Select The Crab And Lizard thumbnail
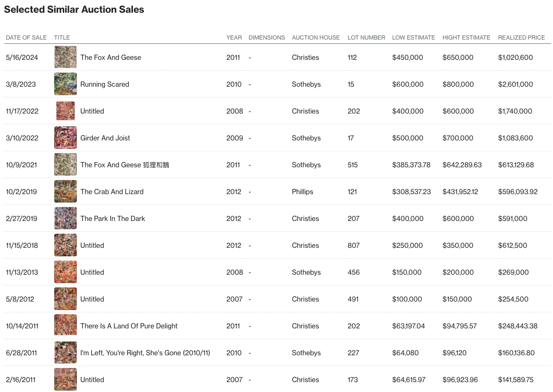The height and width of the screenshot is (392, 553). tap(66, 192)
